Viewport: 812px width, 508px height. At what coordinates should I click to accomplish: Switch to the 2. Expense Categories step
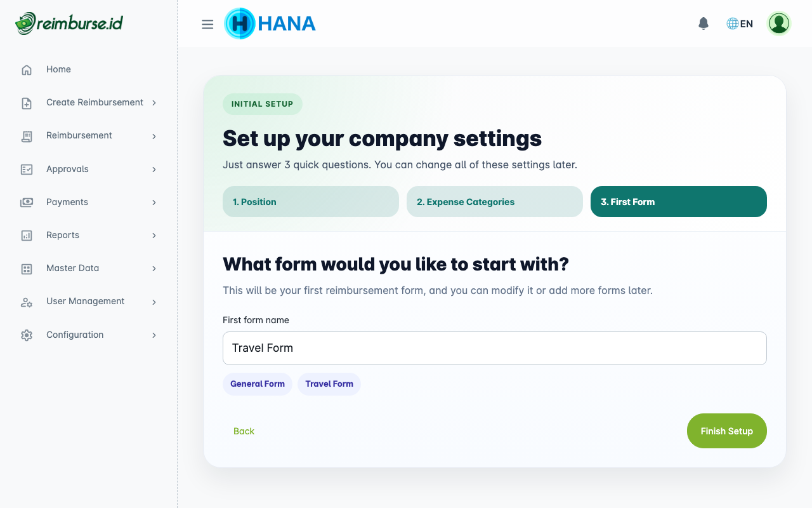click(494, 201)
